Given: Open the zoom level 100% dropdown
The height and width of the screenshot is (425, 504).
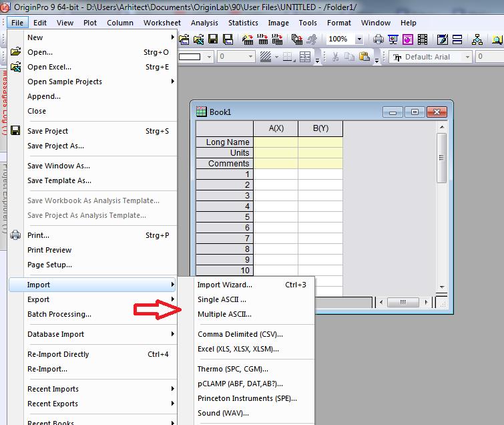Looking at the screenshot, I should pyautogui.click(x=359, y=39).
